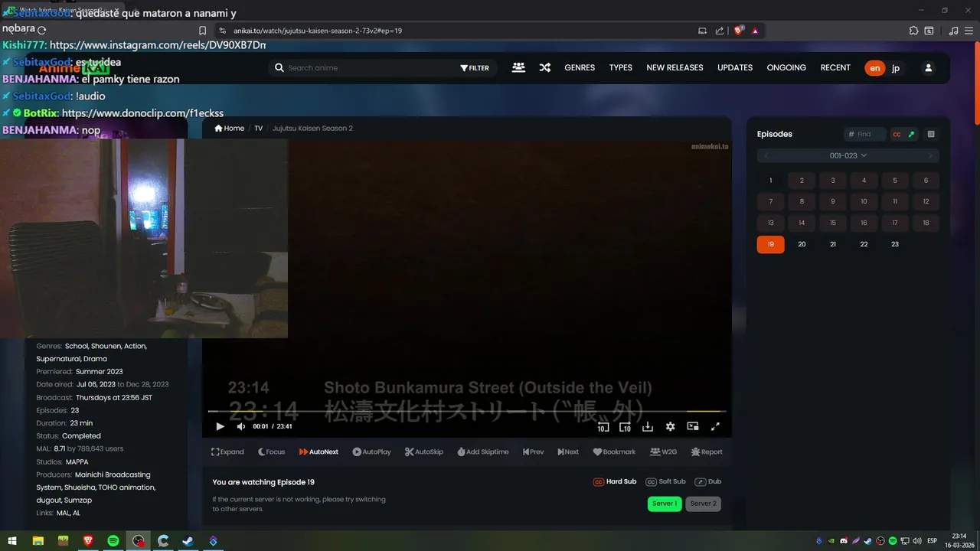Click the video progress bar
The width and height of the screenshot is (980, 551).
click(467, 412)
